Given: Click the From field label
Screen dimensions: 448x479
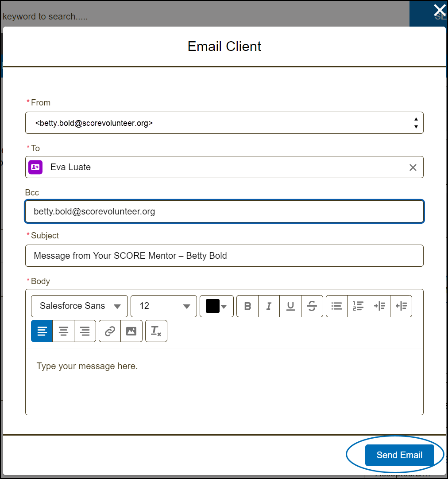Looking at the screenshot, I should pyautogui.click(x=41, y=103).
